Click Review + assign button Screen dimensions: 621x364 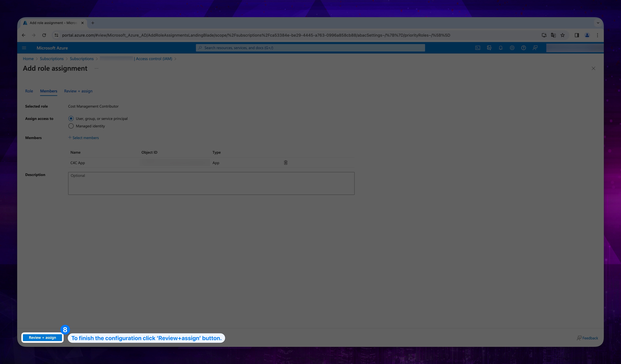click(42, 338)
